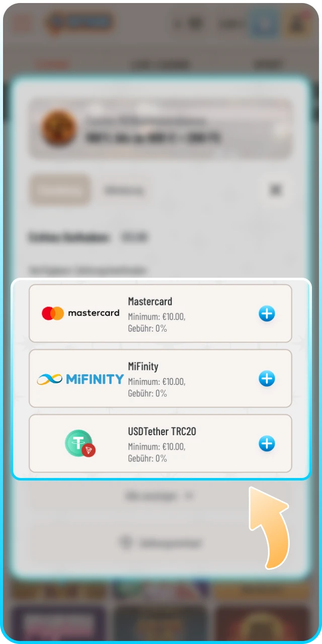Open the bonus banner with the round image
The width and height of the screenshot is (322, 644).
pyautogui.click(x=160, y=129)
